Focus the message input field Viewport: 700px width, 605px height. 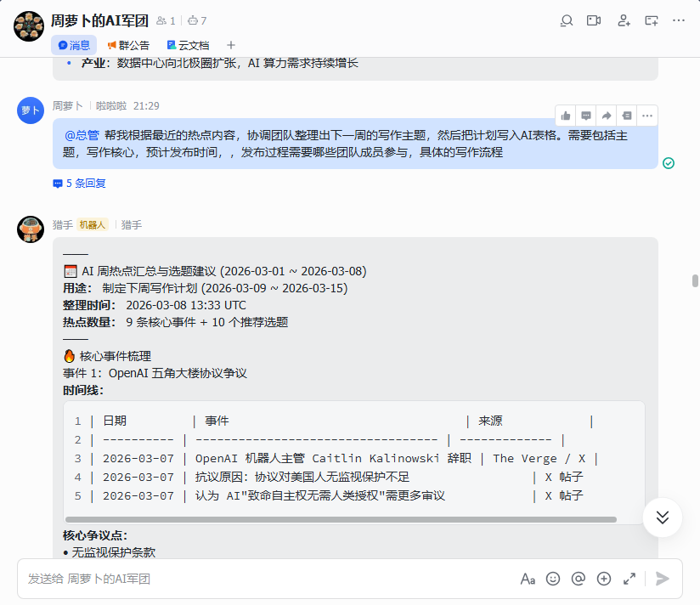point(268,579)
